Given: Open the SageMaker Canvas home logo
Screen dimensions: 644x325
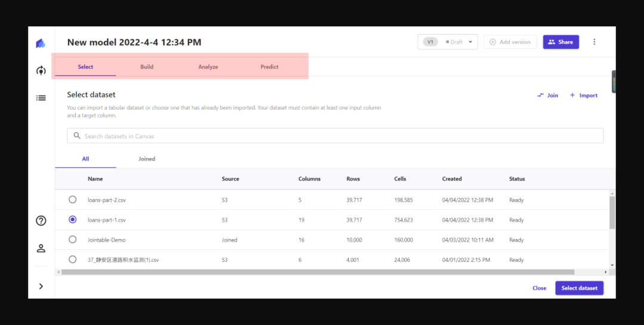Looking at the screenshot, I should (x=41, y=43).
